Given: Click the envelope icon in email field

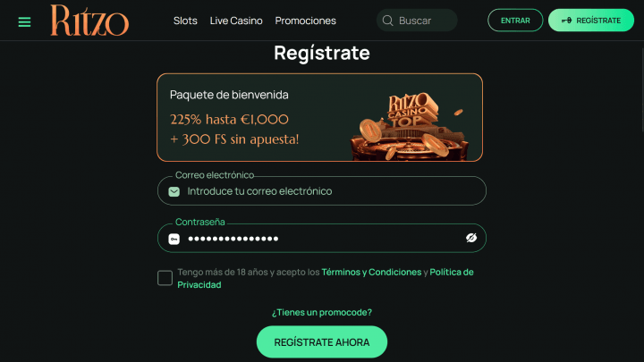Looking at the screenshot, I should (174, 191).
